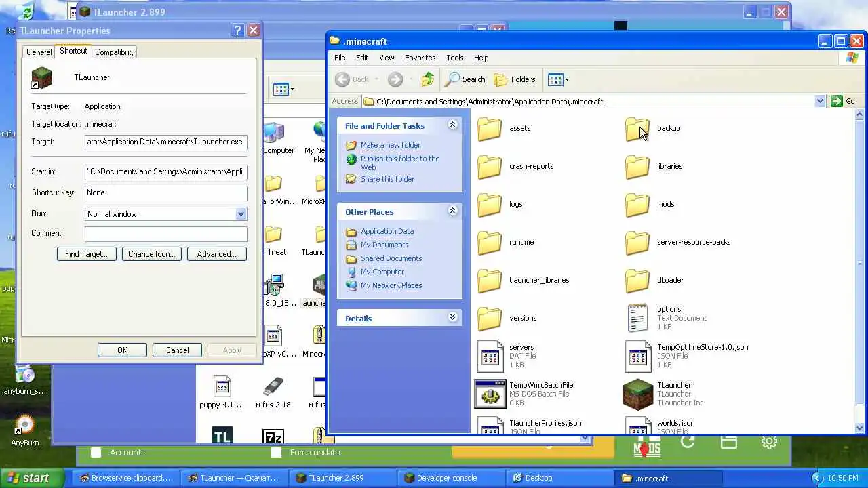Open My Computer under Other Places

coord(382,272)
